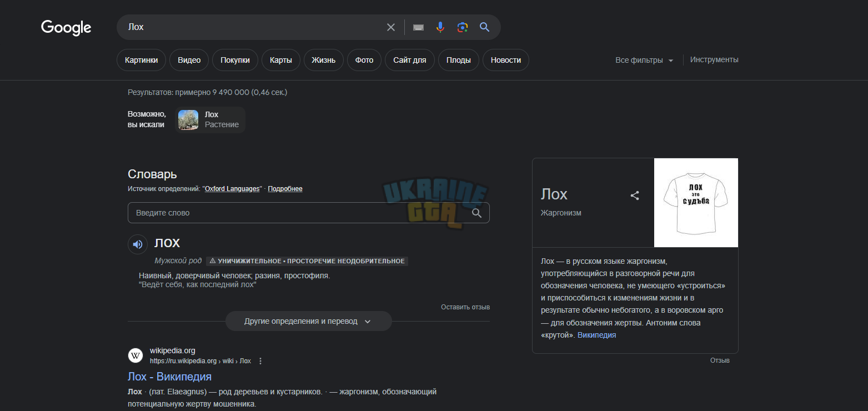Click the example sentence "Ведёт себя, как последний лох"
Screen dimensions: 868x411
click(197, 284)
